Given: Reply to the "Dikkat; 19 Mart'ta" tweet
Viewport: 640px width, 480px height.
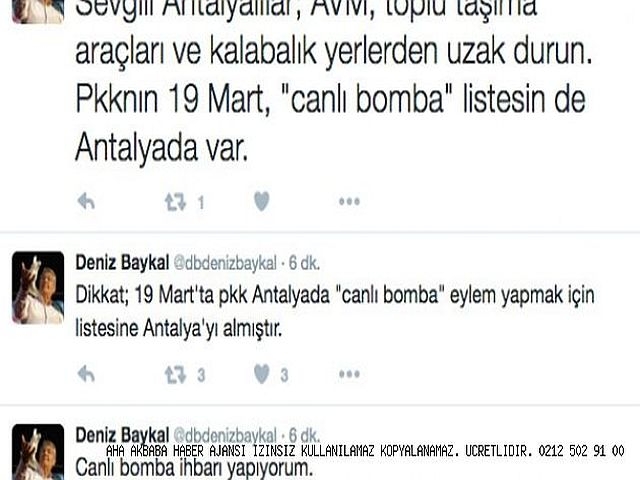Looking at the screenshot, I should pyautogui.click(x=86, y=374).
